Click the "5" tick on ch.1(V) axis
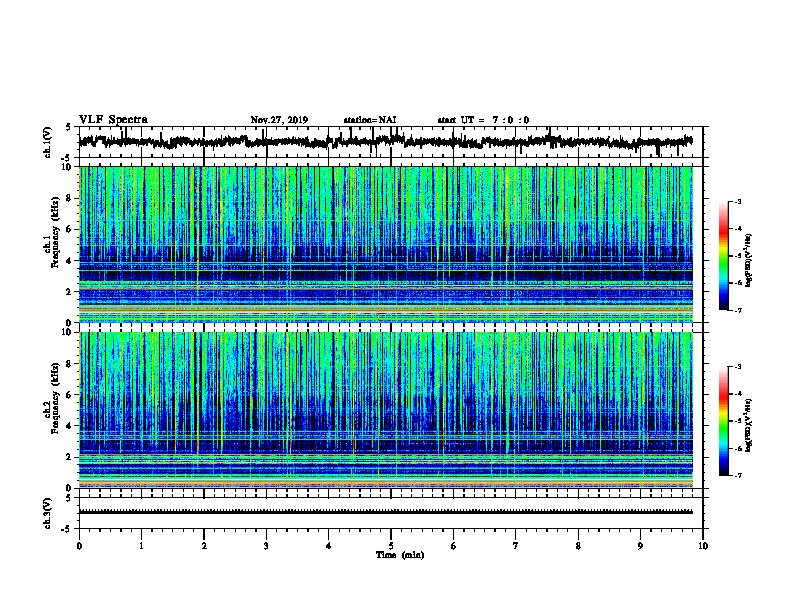 [x=69, y=128]
